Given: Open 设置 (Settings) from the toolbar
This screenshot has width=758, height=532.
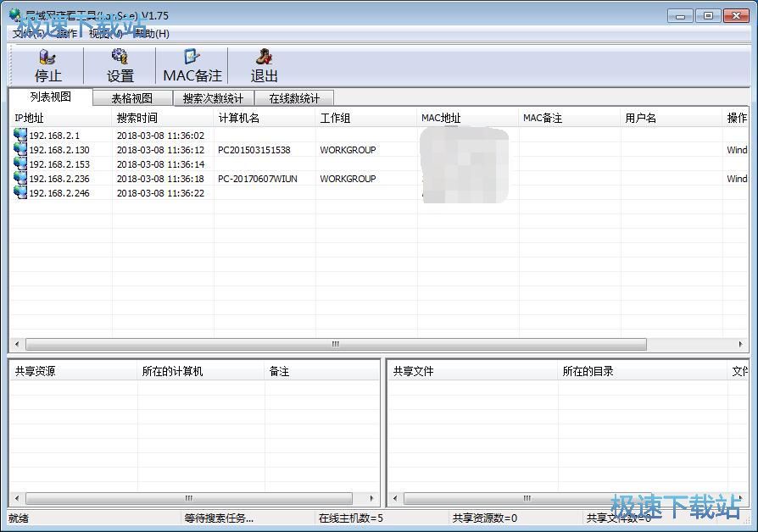Looking at the screenshot, I should point(120,57).
